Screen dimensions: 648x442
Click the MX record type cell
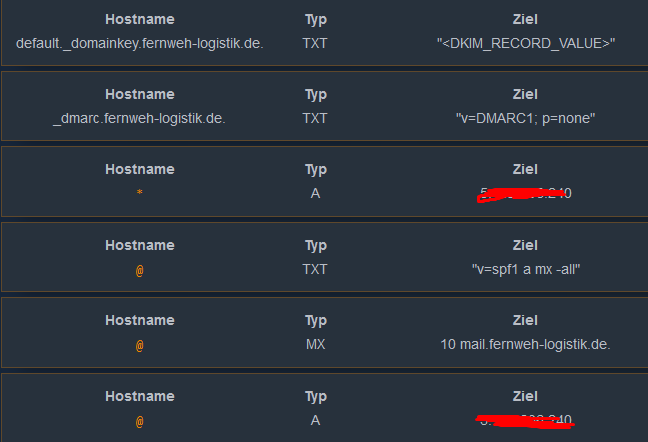tap(316, 345)
